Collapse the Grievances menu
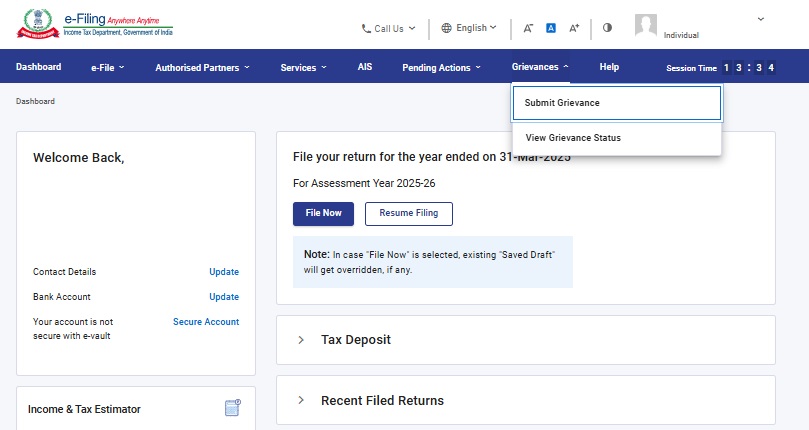This screenshot has width=809, height=430. click(x=540, y=67)
